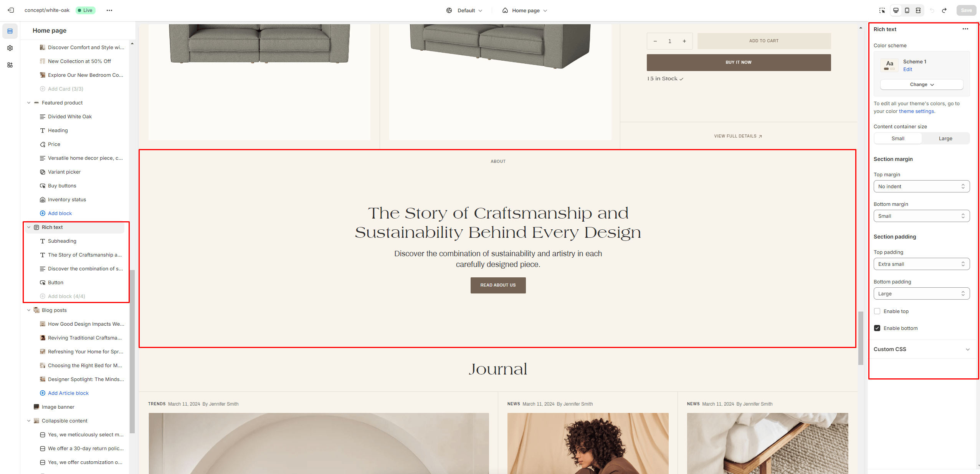Uncheck the Enable bottom checkbox

tap(877, 328)
